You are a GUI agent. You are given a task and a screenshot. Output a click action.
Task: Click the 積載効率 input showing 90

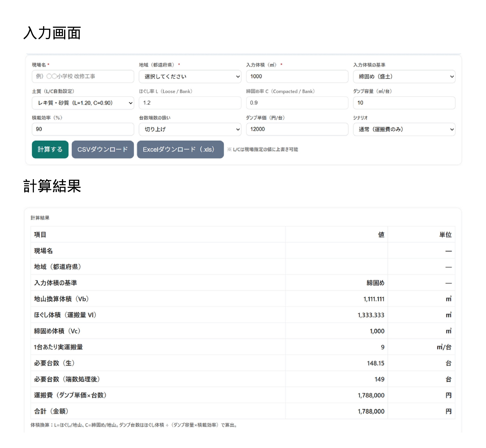[83, 129]
